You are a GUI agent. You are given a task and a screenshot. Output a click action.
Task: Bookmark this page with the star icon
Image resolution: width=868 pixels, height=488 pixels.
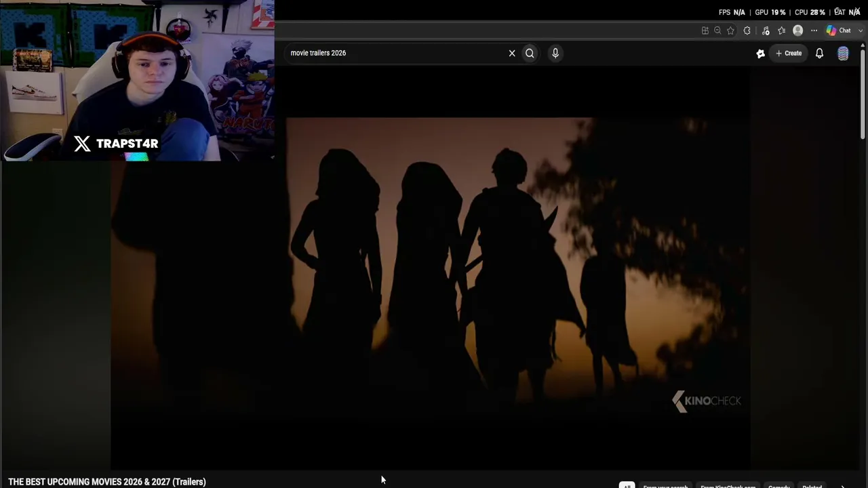click(x=730, y=30)
